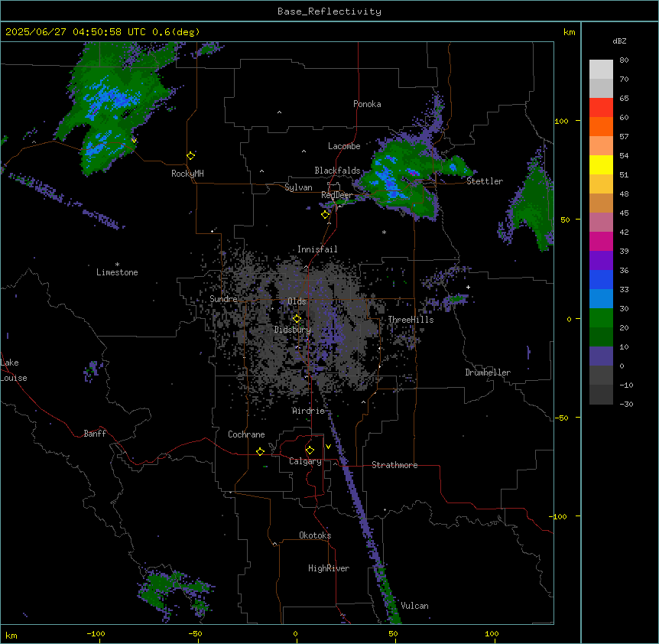Click the ThreeHills label
Screen dimensions: 659x644
tap(411, 320)
